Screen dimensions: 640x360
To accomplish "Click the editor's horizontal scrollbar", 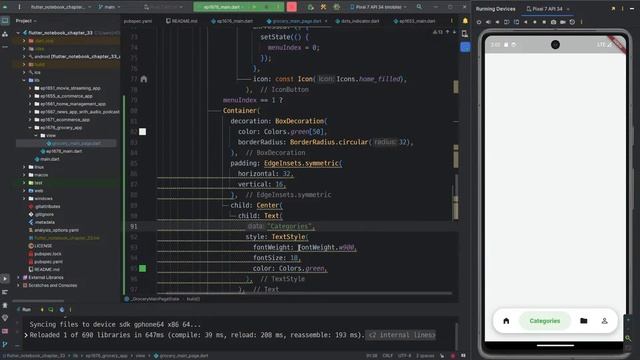I will (x=304, y=293).
